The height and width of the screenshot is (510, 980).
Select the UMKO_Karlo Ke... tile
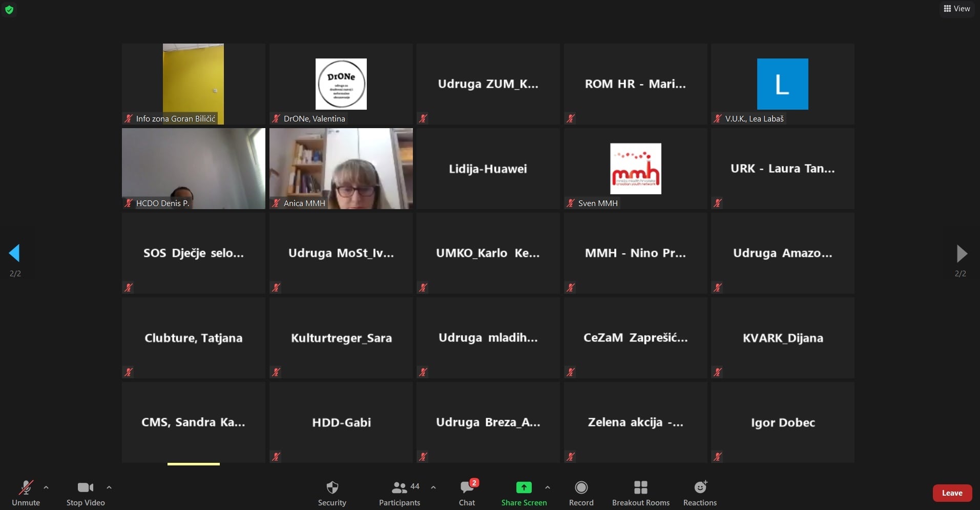click(x=488, y=253)
